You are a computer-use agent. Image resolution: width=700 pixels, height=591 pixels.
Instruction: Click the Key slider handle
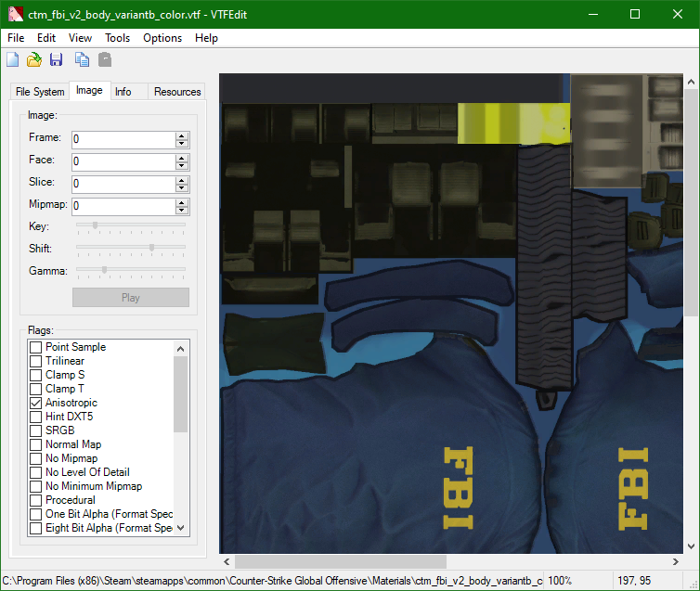95,225
